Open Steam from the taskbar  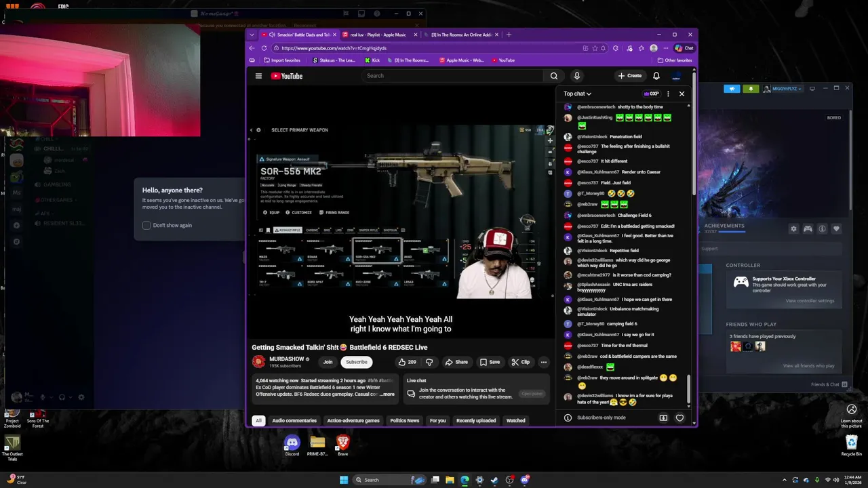(x=494, y=480)
